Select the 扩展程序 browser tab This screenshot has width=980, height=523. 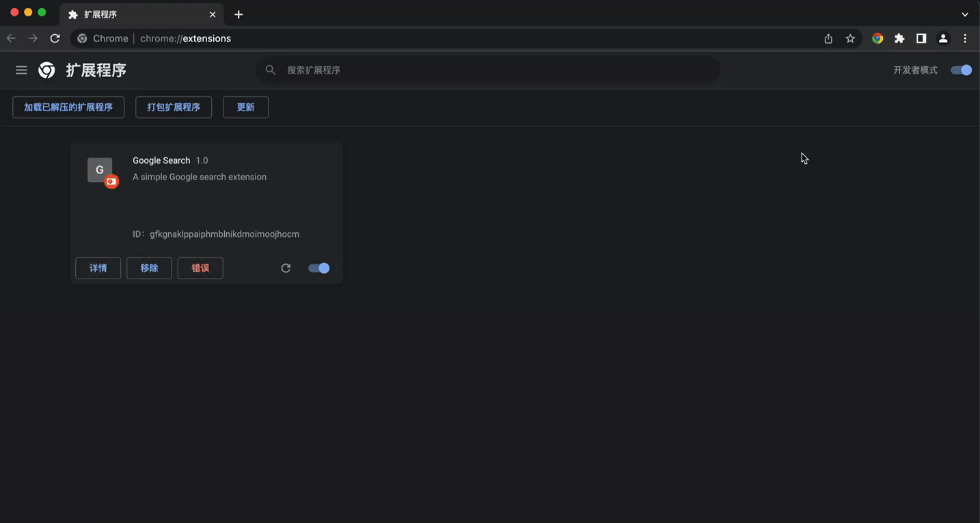tap(141, 14)
